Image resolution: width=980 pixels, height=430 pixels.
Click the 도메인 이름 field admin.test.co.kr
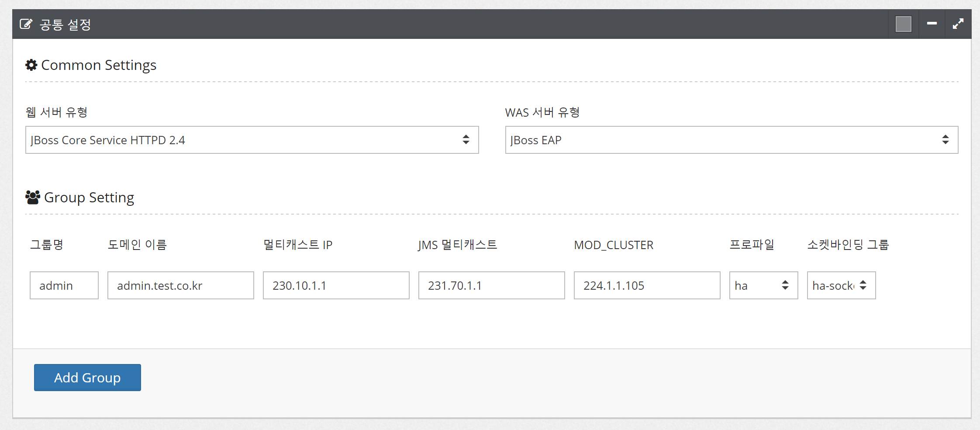[180, 285]
